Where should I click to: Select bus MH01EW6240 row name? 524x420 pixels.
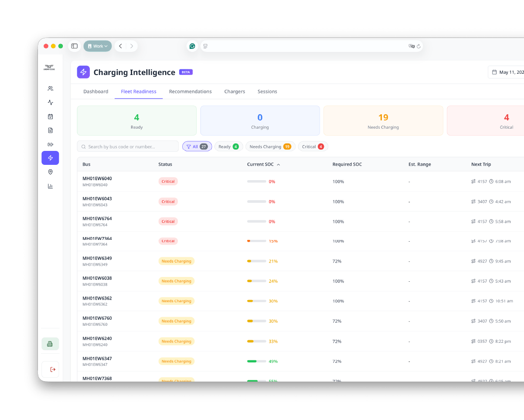point(97,338)
